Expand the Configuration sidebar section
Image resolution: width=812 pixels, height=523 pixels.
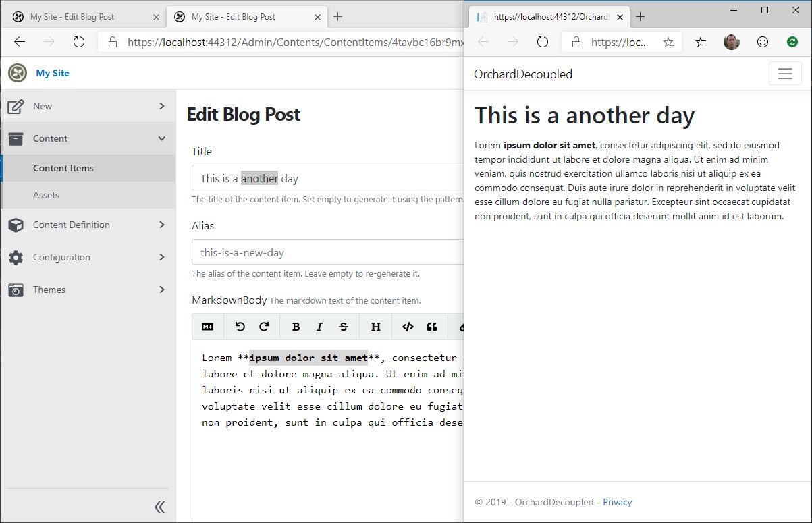(88, 257)
